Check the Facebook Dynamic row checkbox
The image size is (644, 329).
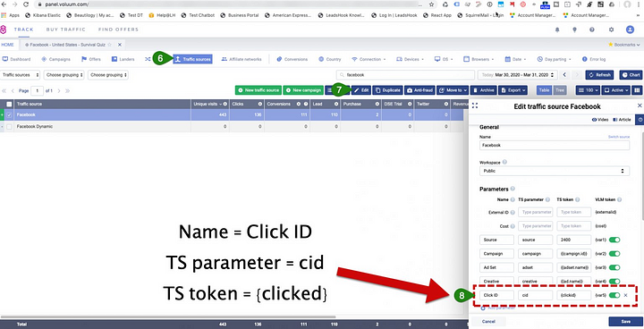coord(9,127)
